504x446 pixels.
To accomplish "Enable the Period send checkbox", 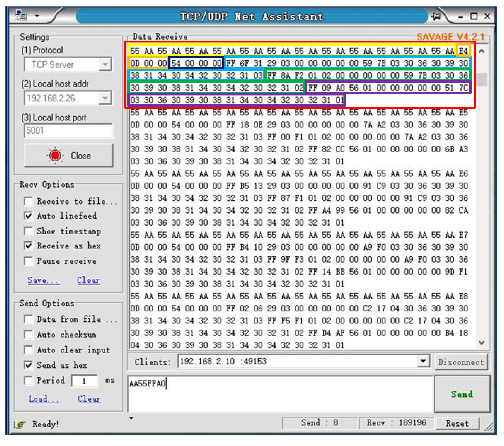I will (29, 380).
